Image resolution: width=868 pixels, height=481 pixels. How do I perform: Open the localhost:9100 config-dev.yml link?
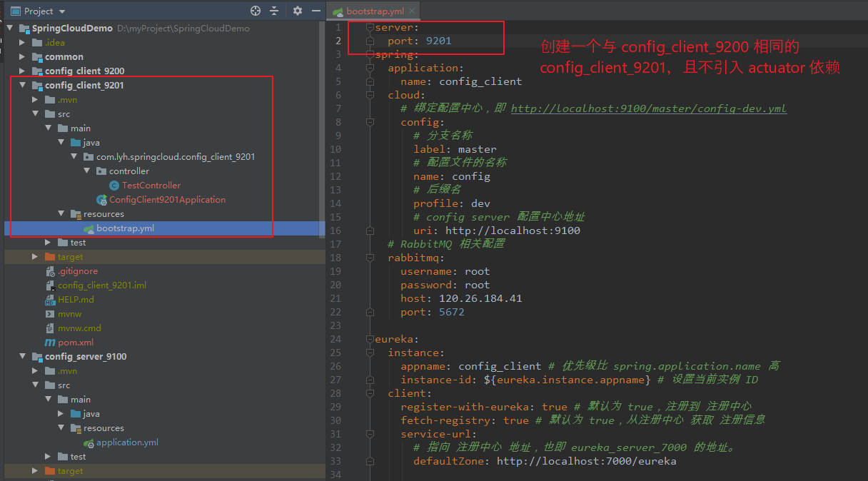point(649,108)
